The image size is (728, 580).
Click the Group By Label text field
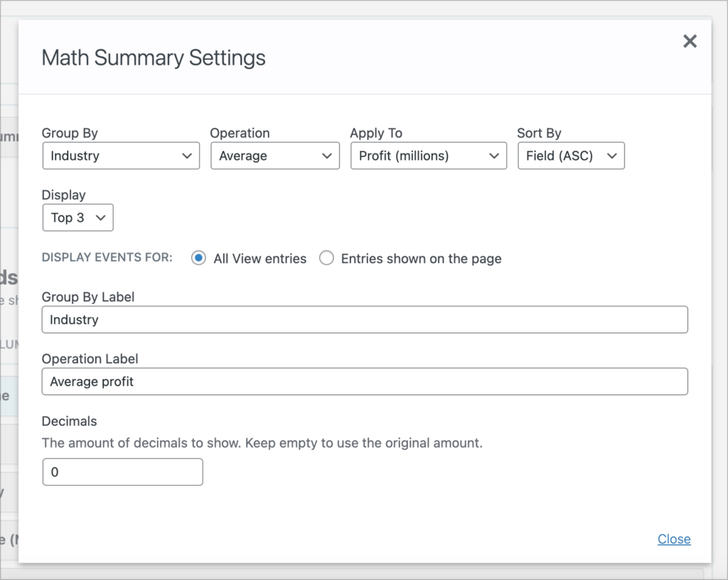click(365, 320)
